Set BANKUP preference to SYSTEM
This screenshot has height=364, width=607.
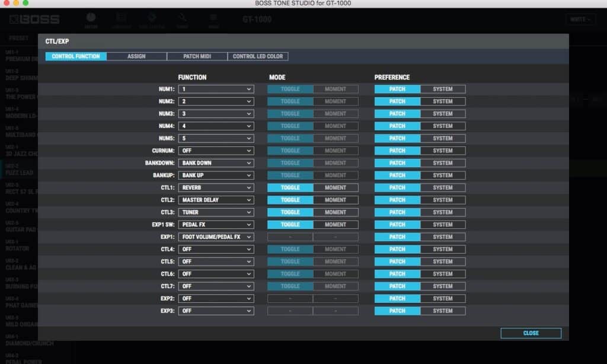click(443, 175)
